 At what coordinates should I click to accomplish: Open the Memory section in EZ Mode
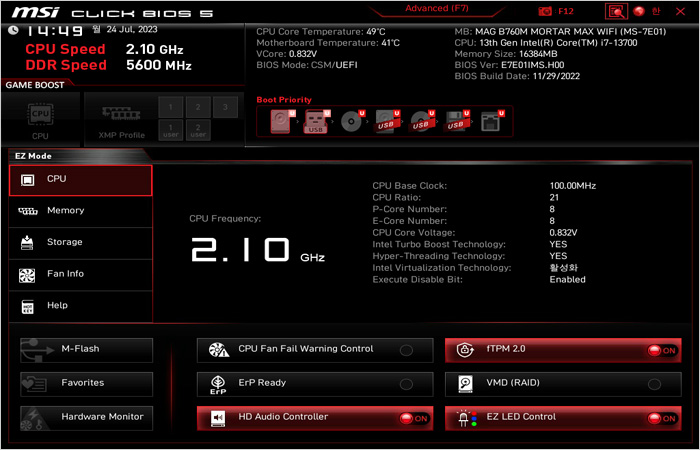pos(80,211)
